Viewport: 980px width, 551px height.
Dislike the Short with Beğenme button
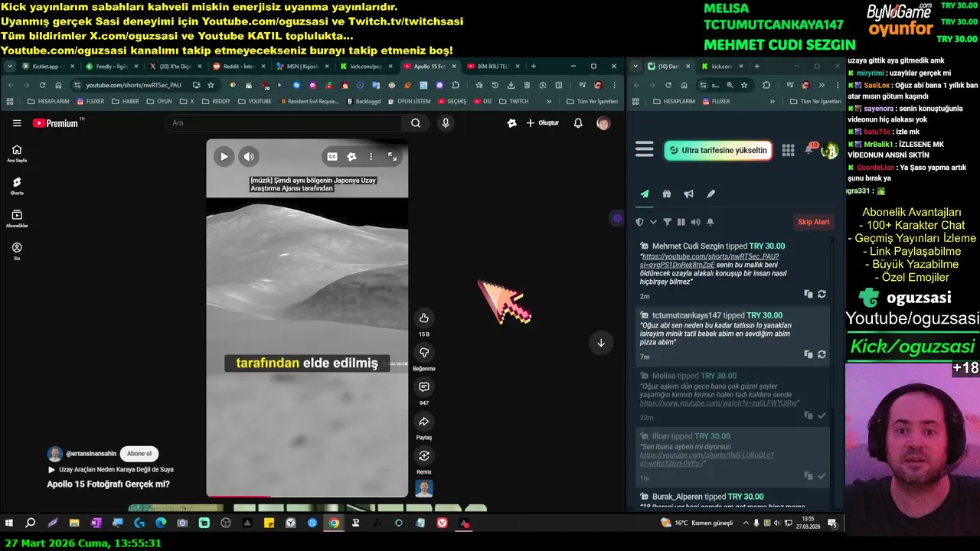[x=424, y=352]
